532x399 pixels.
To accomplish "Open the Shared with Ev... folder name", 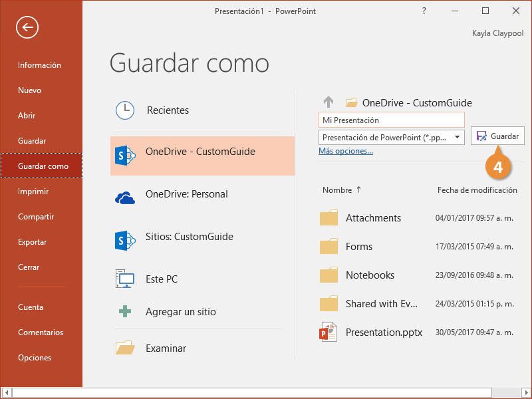I will pyautogui.click(x=381, y=303).
